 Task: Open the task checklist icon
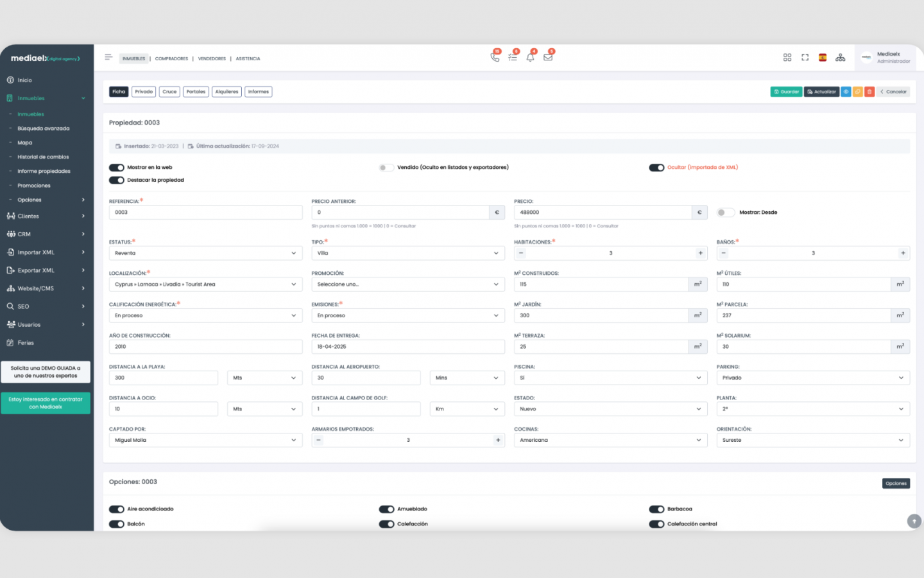513,57
